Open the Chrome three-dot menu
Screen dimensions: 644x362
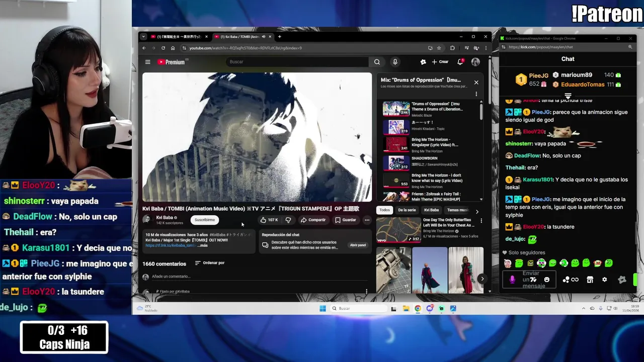tap(486, 48)
